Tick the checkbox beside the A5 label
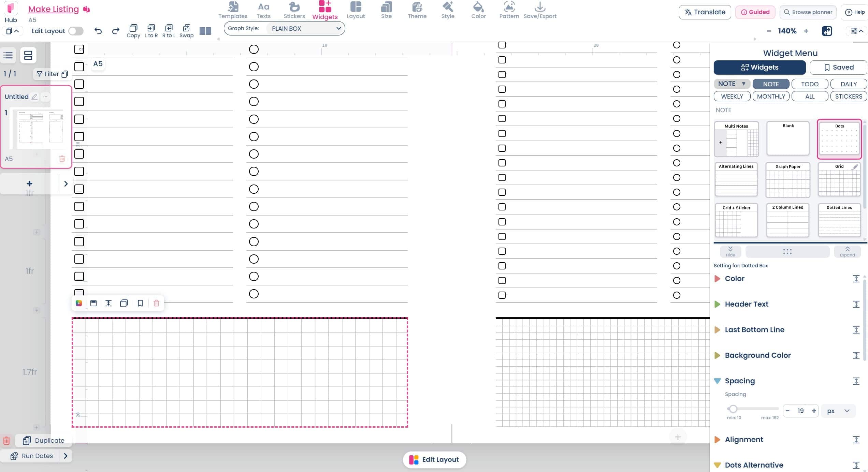The width and height of the screenshot is (868, 472). coord(79,67)
